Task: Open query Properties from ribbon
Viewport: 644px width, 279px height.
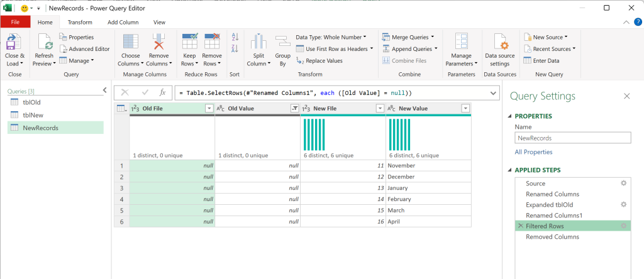Action: pos(76,37)
